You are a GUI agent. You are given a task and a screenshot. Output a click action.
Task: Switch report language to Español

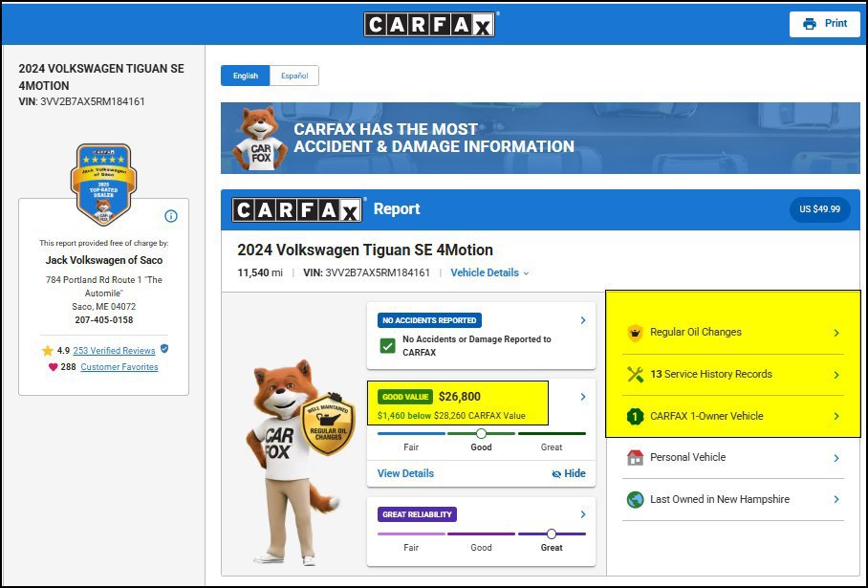coord(293,76)
